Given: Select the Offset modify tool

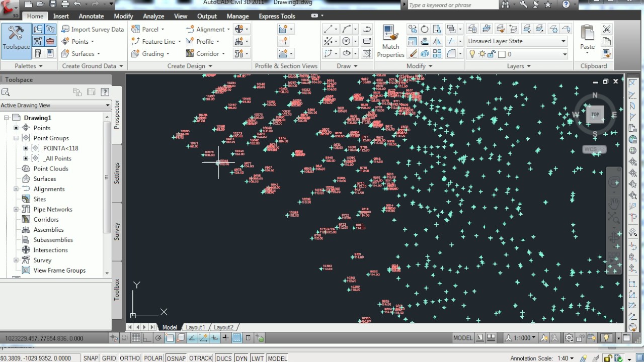Looking at the screenshot, I should [x=425, y=41].
